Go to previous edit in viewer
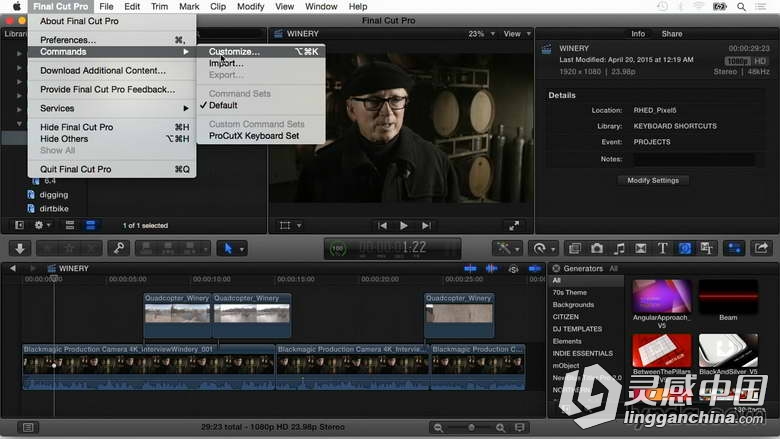 pyautogui.click(x=382, y=226)
